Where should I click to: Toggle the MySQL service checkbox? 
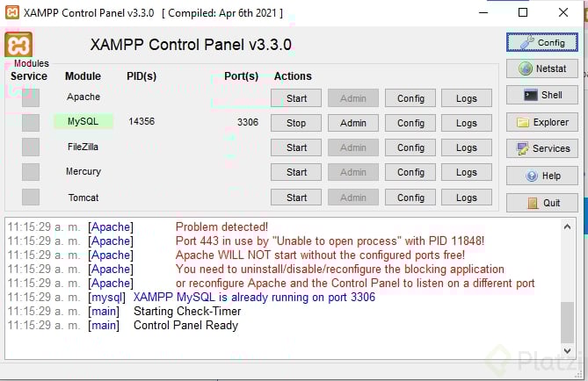(31, 123)
